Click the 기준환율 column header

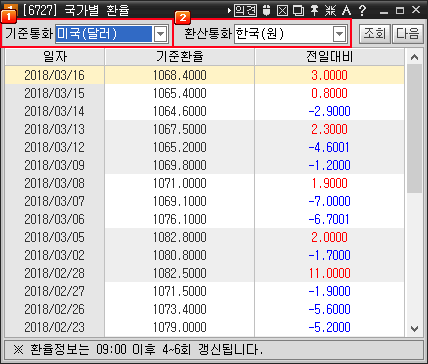180,57
